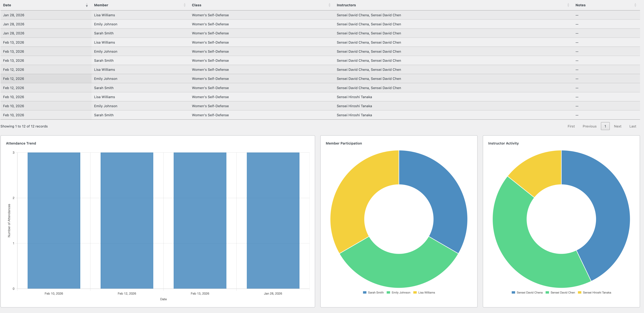Click the Class column header
The height and width of the screenshot is (313, 644).
[x=197, y=5]
